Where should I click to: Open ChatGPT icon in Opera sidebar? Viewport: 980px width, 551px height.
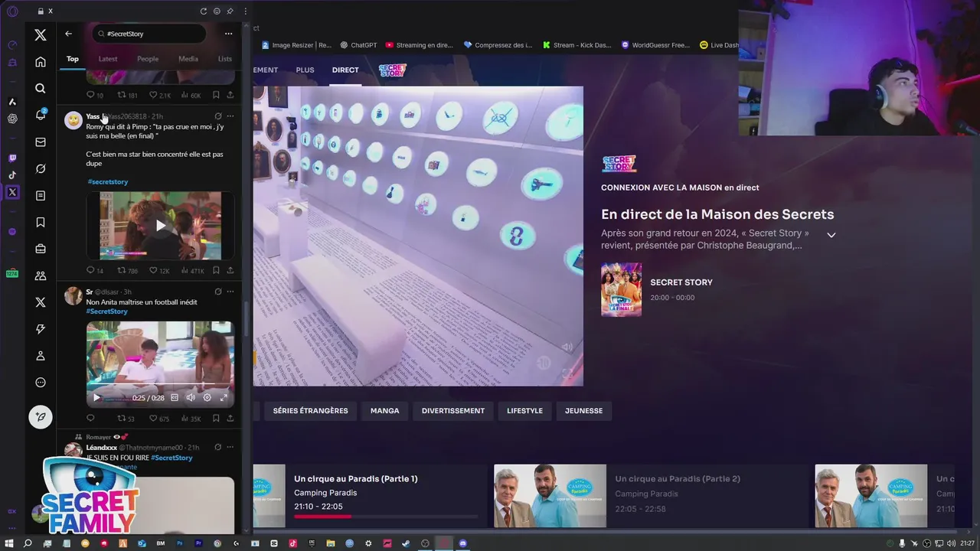coord(12,119)
